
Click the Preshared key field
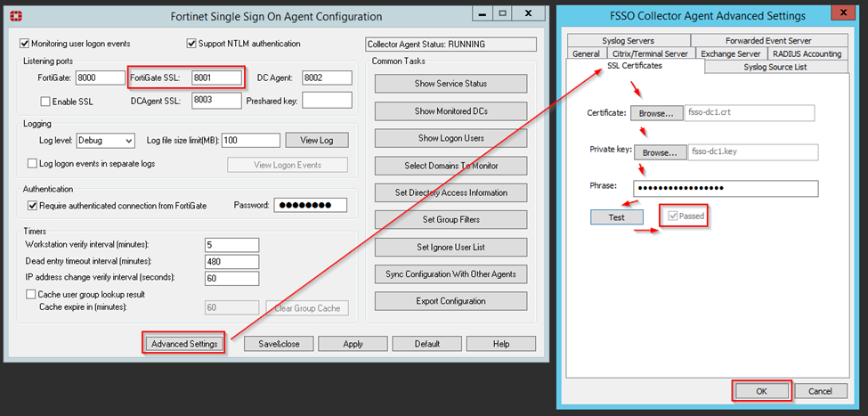pyautogui.click(x=327, y=101)
